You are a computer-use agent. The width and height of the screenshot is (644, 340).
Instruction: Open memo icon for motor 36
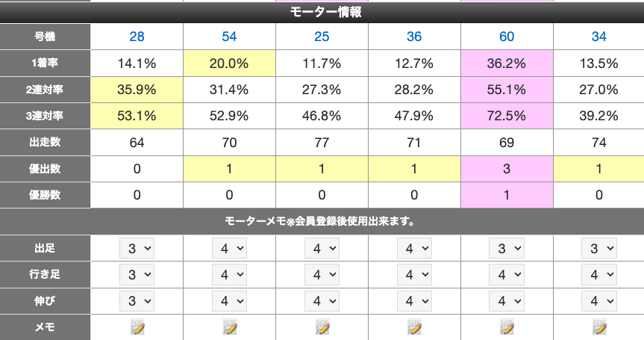click(x=414, y=327)
